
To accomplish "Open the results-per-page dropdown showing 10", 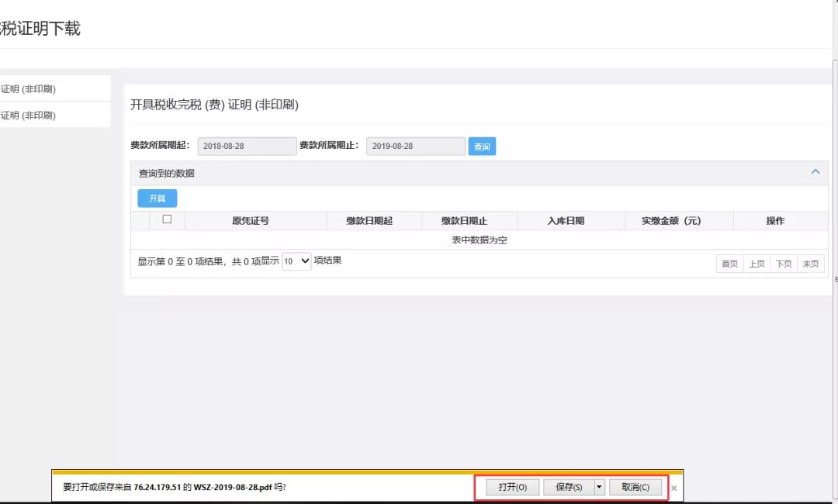I will point(296,261).
